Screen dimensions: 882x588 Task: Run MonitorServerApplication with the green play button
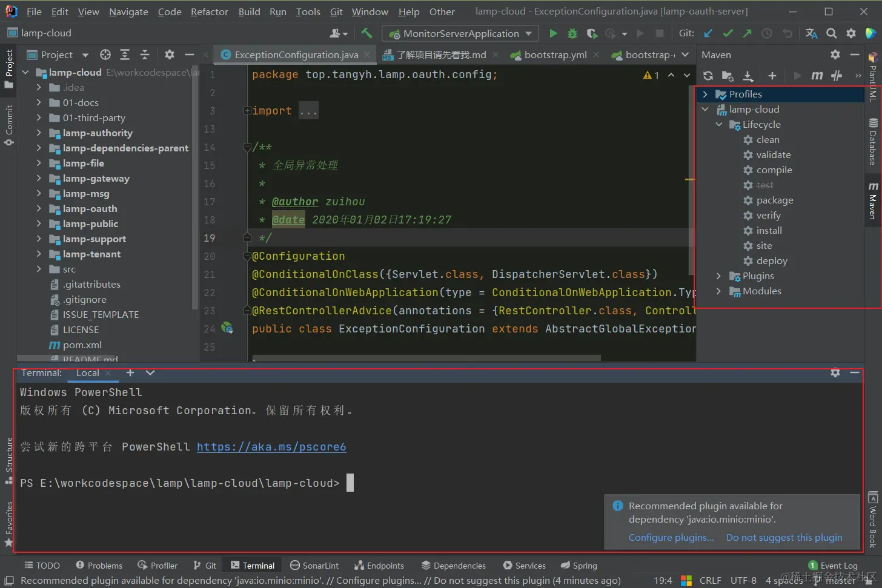[x=553, y=33]
